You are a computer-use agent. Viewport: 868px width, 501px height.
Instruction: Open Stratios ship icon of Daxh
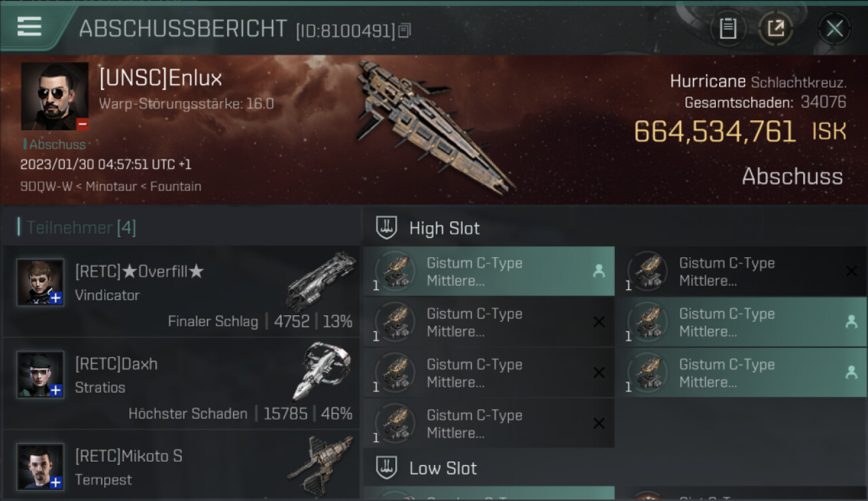[321, 371]
